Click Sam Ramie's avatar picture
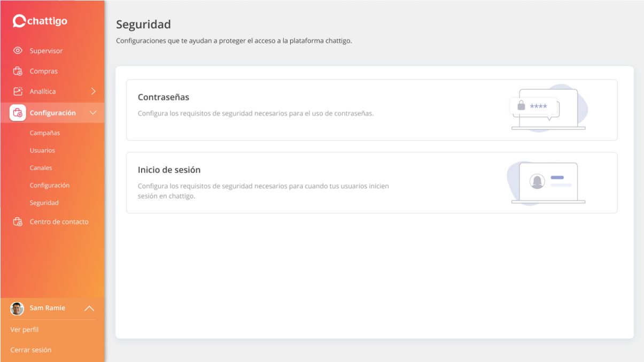The image size is (644, 362). [x=17, y=309]
